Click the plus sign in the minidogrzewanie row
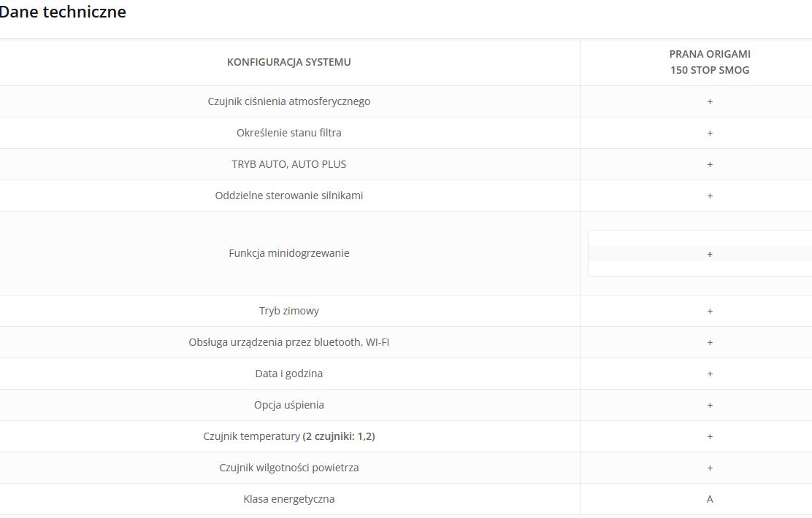This screenshot has height=518, width=812. (709, 254)
